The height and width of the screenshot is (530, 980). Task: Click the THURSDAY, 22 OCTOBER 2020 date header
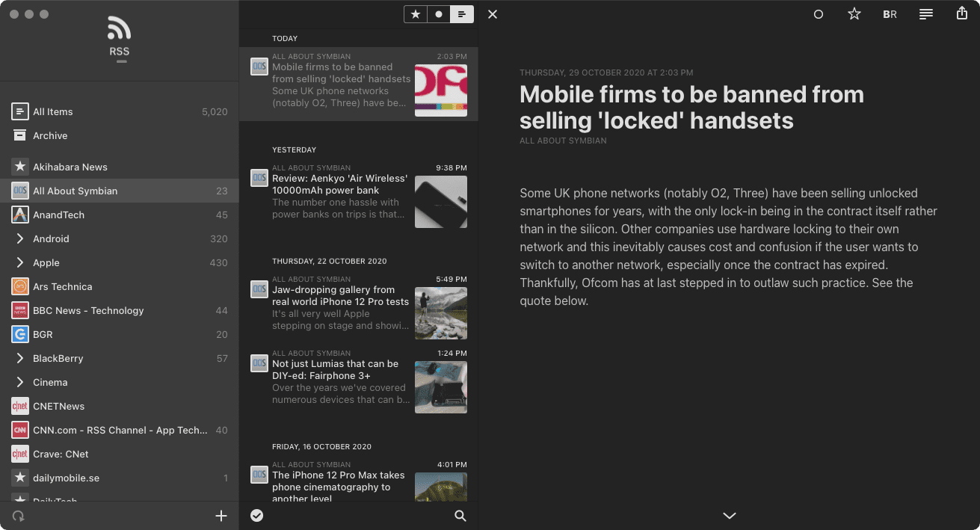pos(330,261)
